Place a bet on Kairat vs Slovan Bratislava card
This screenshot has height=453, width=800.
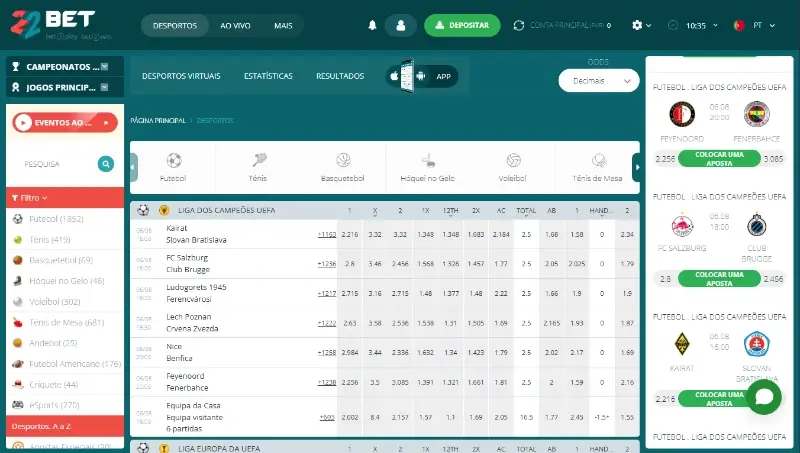(x=719, y=398)
